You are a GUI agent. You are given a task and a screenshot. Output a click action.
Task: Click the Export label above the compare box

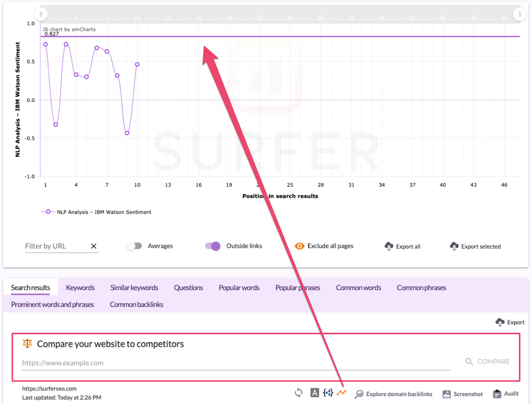[515, 322]
